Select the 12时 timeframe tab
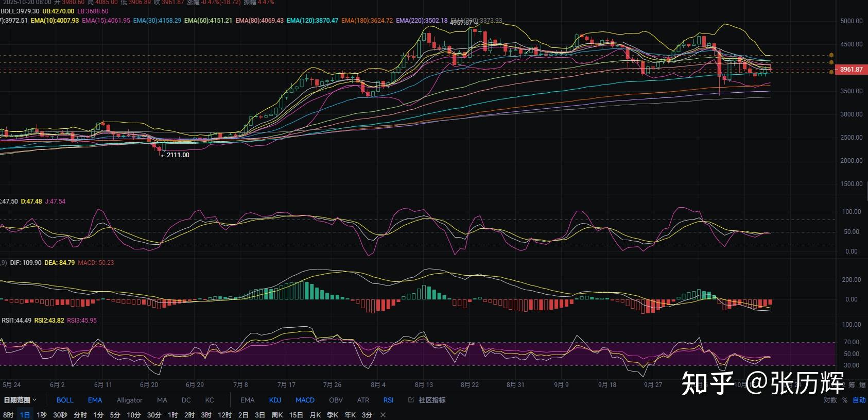 pyautogui.click(x=224, y=415)
